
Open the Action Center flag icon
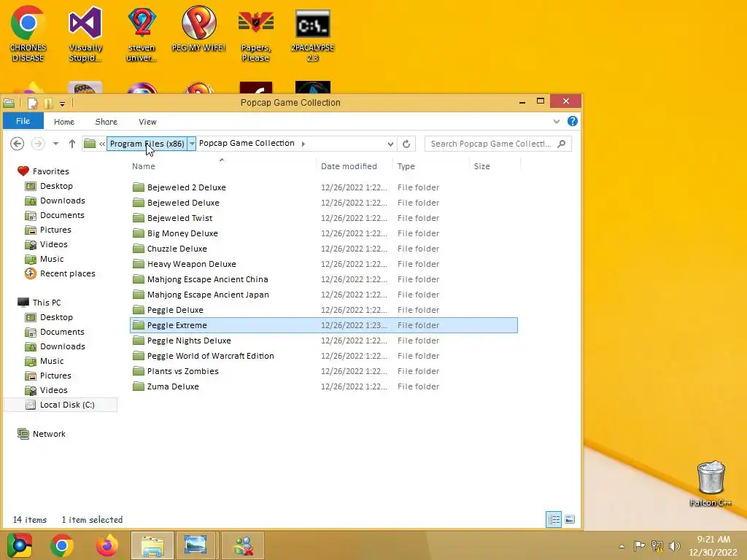639,545
